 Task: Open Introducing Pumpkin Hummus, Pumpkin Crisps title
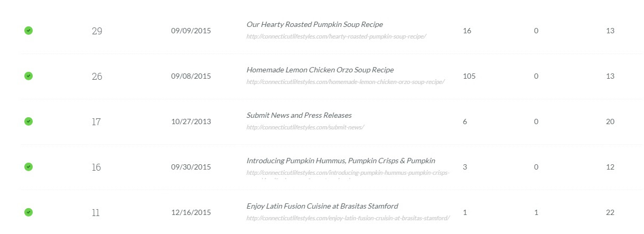tap(341, 161)
